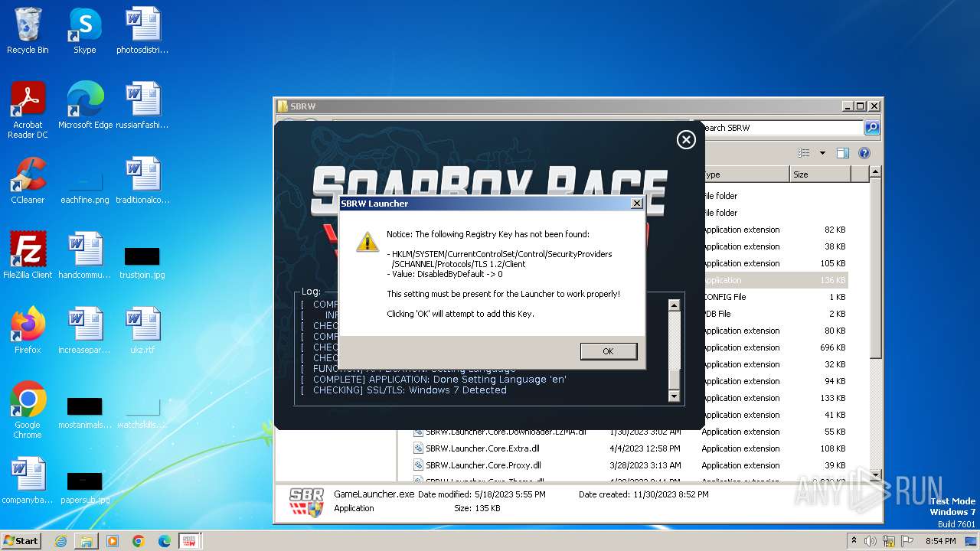Switch to SBRW Launcher taskbar button
This screenshot has height=551, width=980.
[x=190, y=540]
